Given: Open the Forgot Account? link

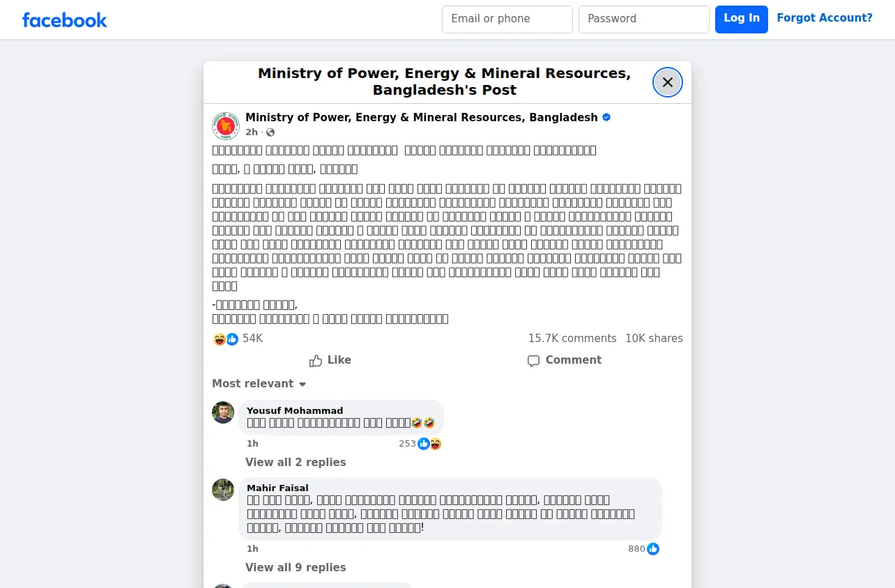Looking at the screenshot, I should click(825, 18).
